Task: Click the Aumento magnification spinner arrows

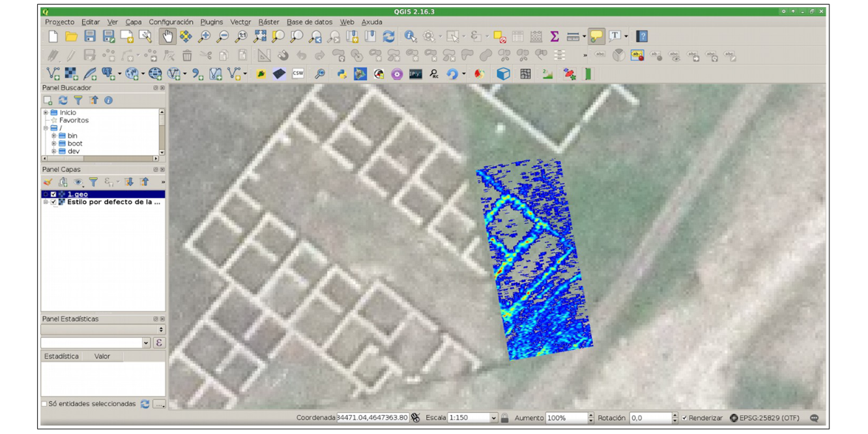Action: (x=590, y=418)
